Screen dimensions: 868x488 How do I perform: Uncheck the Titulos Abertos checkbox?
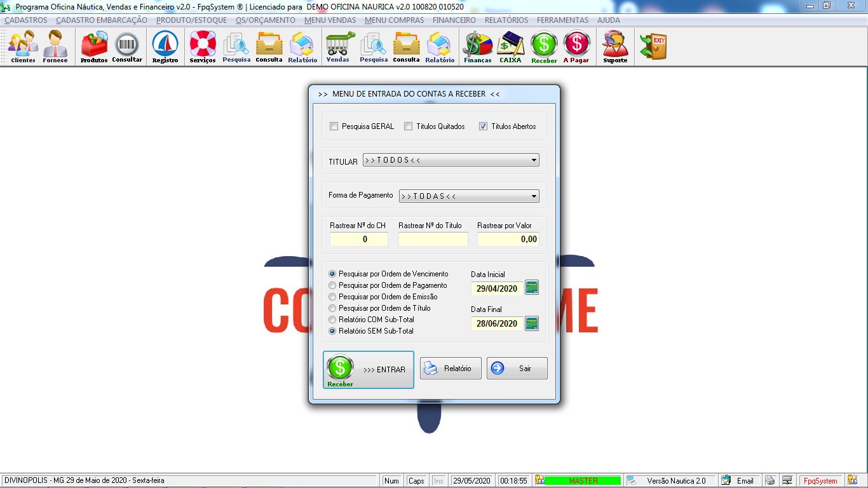pyautogui.click(x=484, y=126)
